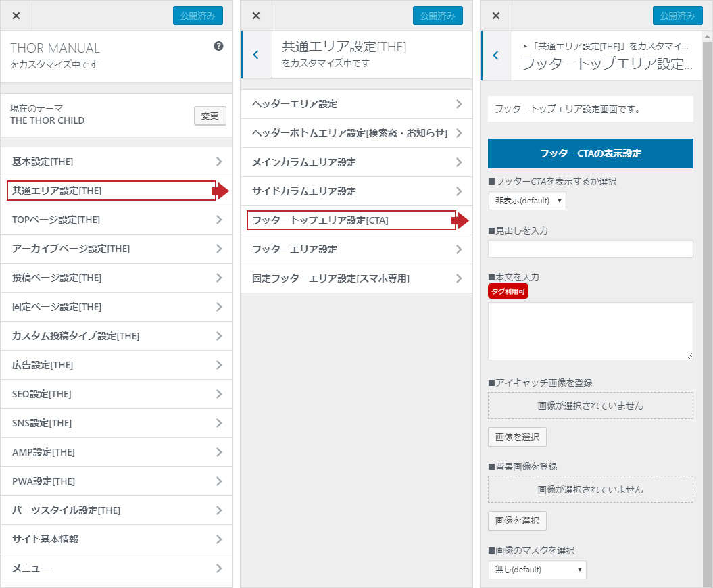
Task: Click chevron arrow beside SEO設定[THE]
Action: [x=219, y=394]
